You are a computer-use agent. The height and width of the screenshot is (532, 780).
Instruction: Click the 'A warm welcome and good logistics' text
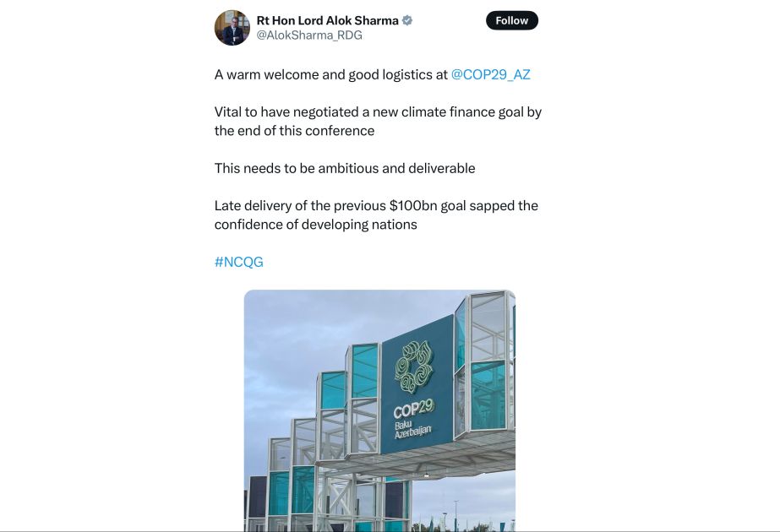click(330, 74)
